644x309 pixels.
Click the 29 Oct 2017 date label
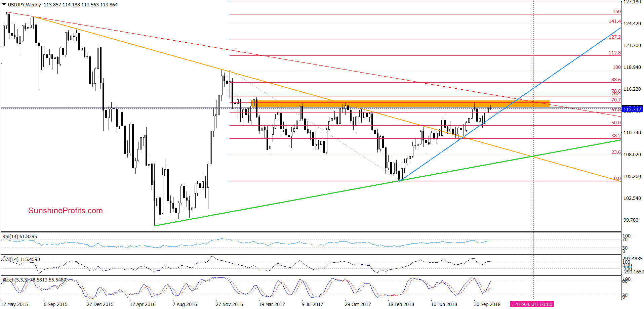[358, 304]
